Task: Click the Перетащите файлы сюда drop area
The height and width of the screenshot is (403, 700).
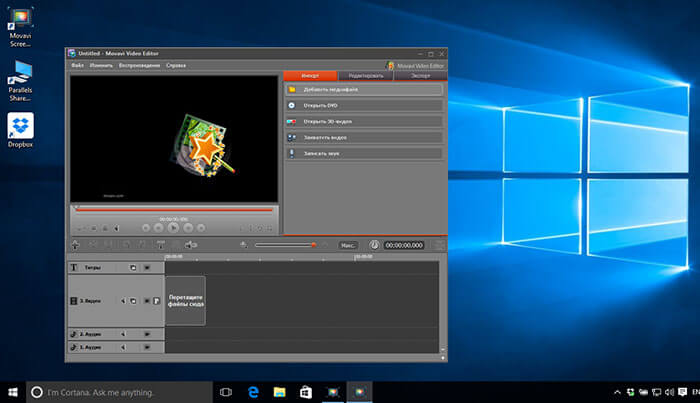Action: pyautogui.click(x=186, y=300)
